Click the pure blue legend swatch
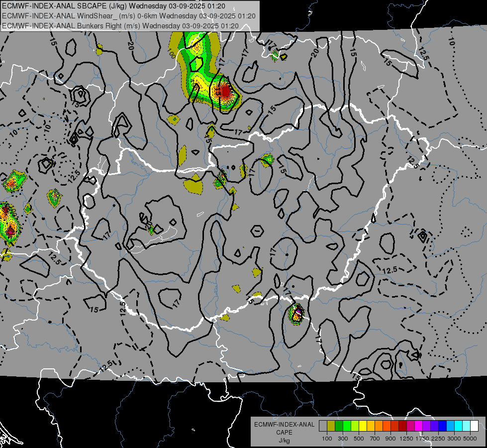 (443, 426)
